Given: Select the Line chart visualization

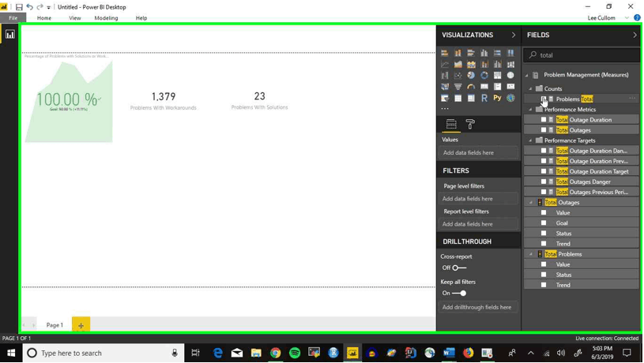Looking at the screenshot, I should pos(445,65).
